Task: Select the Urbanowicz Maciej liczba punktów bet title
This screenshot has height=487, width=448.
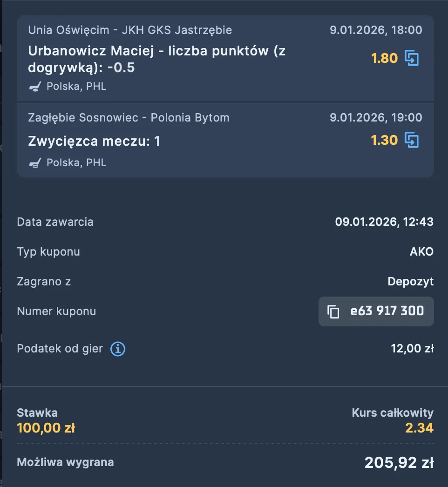Action: [x=156, y=59]
